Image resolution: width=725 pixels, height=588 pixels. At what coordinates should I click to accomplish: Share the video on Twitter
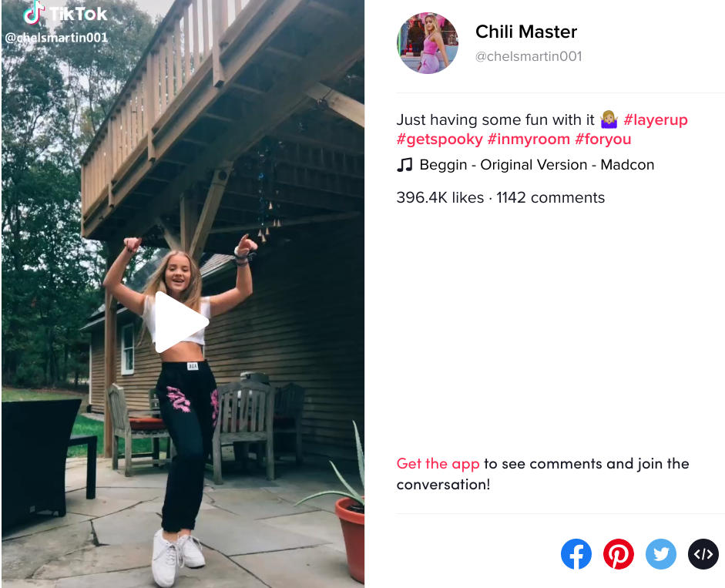661,554
